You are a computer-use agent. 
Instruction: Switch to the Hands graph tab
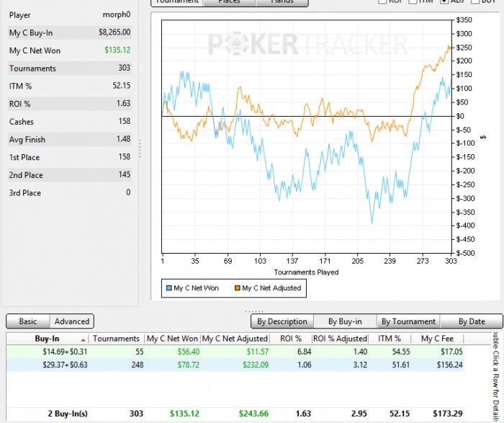(x=282, y=2)
